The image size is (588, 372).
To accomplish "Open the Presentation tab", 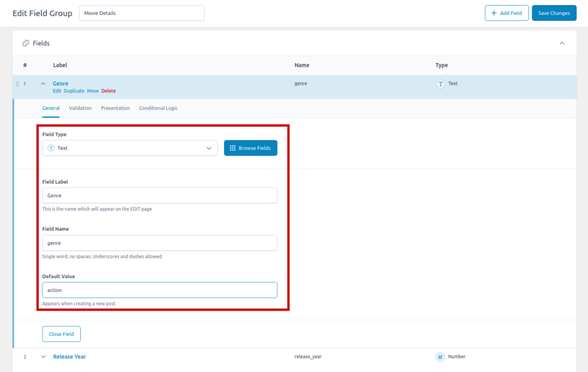I will coord(115,108).
